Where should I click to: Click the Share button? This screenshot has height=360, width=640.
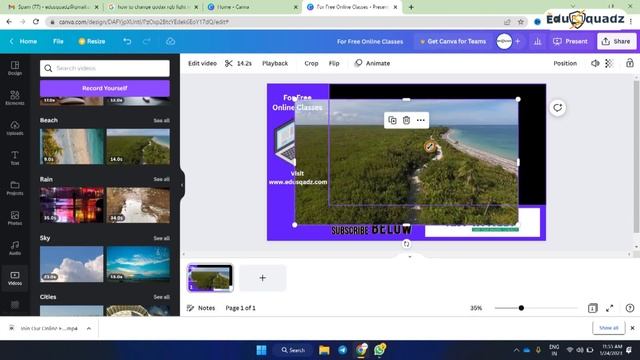[x=616, y=41]
